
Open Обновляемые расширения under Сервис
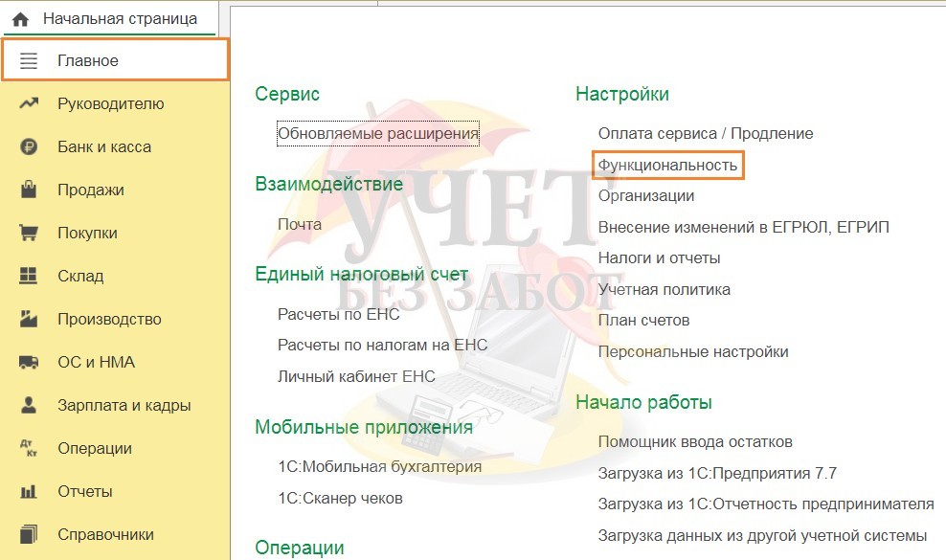coord(377,134)
